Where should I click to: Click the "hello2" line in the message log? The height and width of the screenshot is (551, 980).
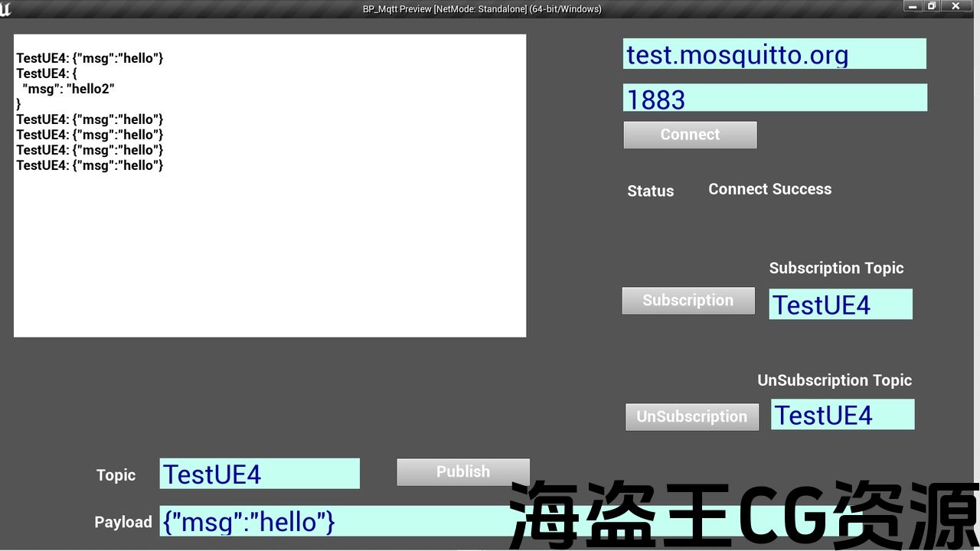[68, 89]
